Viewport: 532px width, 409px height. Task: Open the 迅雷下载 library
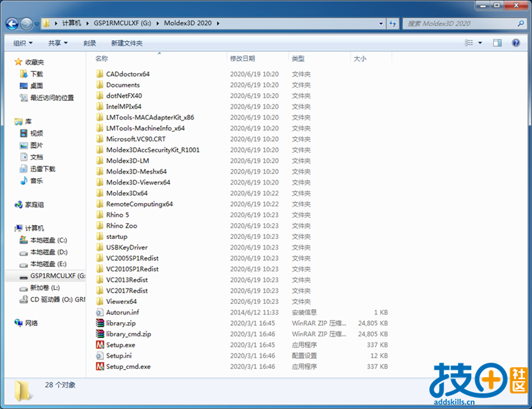pyautogui.click(x=43, y=169)
